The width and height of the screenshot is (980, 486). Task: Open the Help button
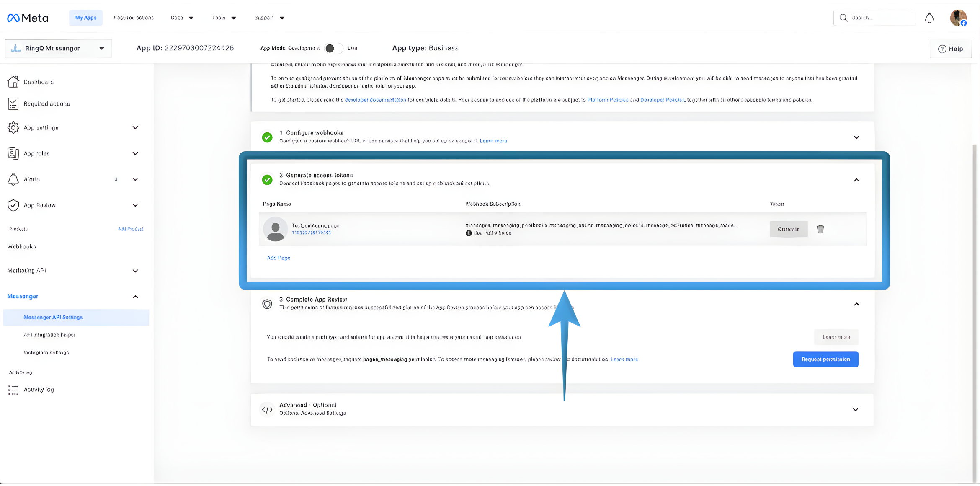[950, 49]
